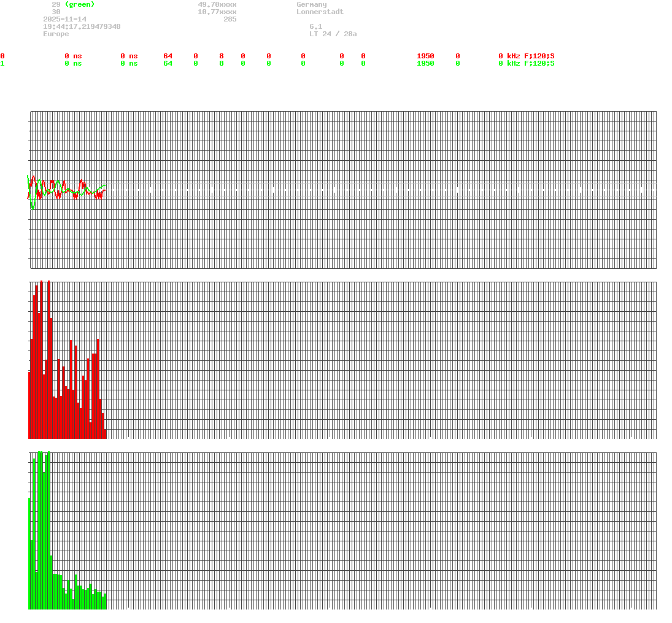Toggle the green channel Zero setting
Viewport: 672px width, 623px height.
pos(341,63)
